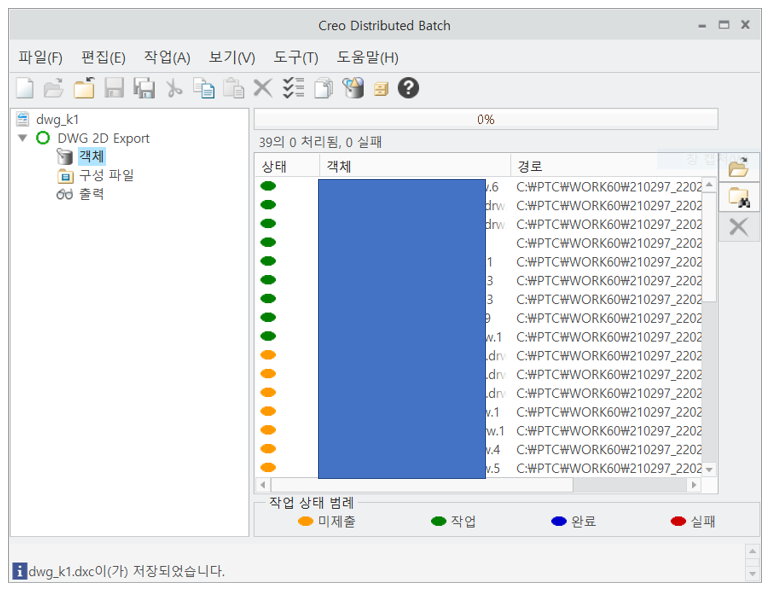Click red 실패 legend swatch
Screen dimensions: 769x592
pos(678,521)
